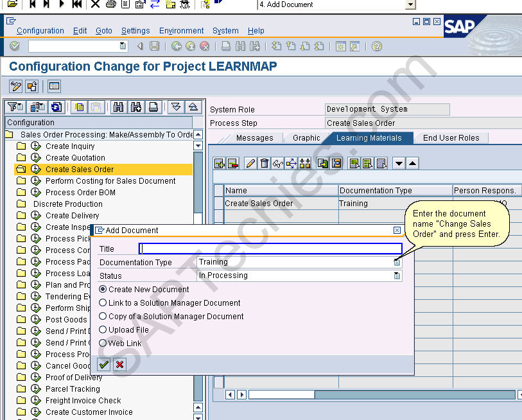Image resolution: width=522 pixels, height=420 pixels.
Task: Expand the Discrete Production folder
Action: click(x=21, y=204)
